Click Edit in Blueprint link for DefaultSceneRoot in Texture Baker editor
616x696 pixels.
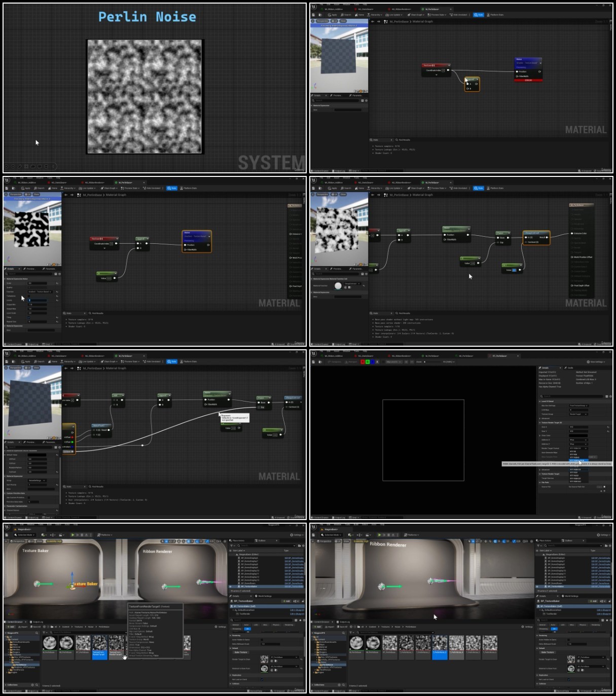(x=297, y=610)
